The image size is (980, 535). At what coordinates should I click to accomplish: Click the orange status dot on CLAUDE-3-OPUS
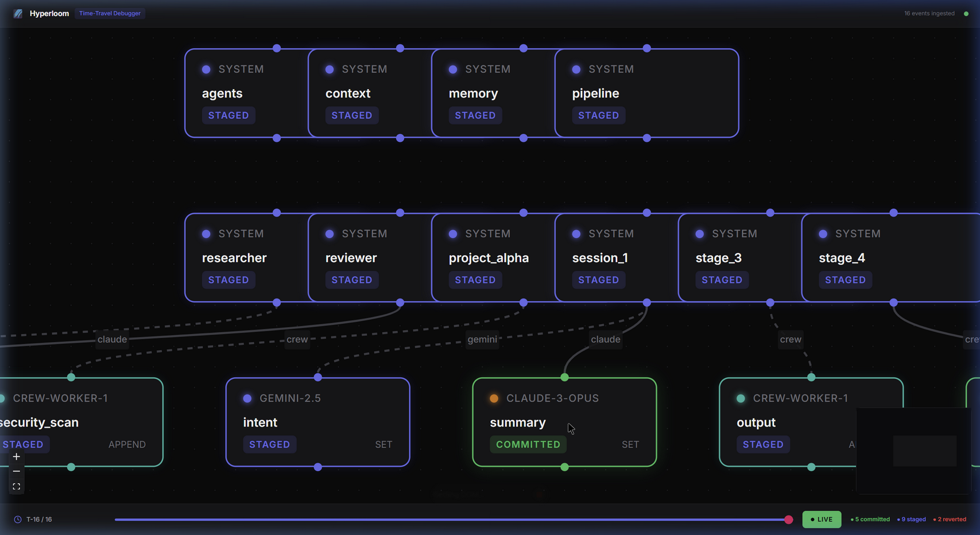click(x=494, y=398)
